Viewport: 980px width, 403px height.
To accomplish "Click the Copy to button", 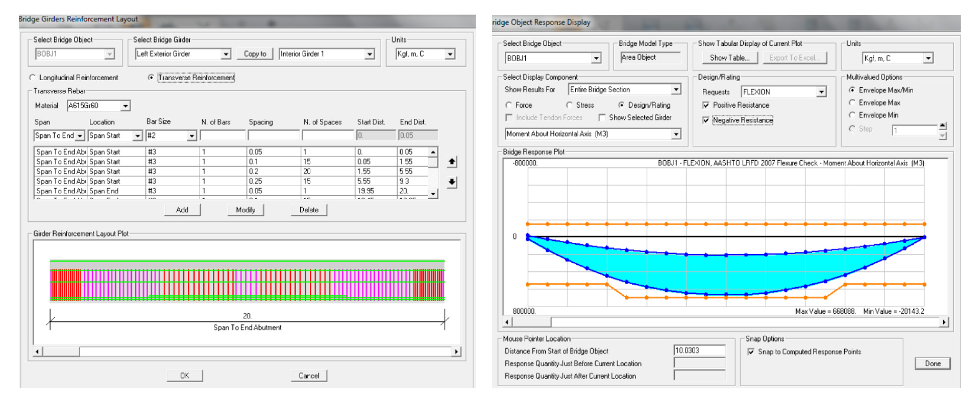I will [255, 54].
